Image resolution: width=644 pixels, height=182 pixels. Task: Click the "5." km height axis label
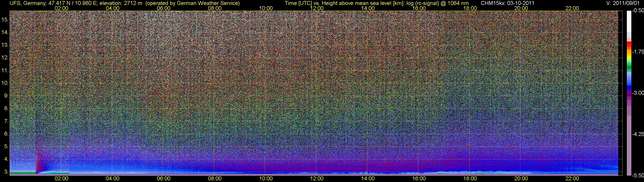6,147
